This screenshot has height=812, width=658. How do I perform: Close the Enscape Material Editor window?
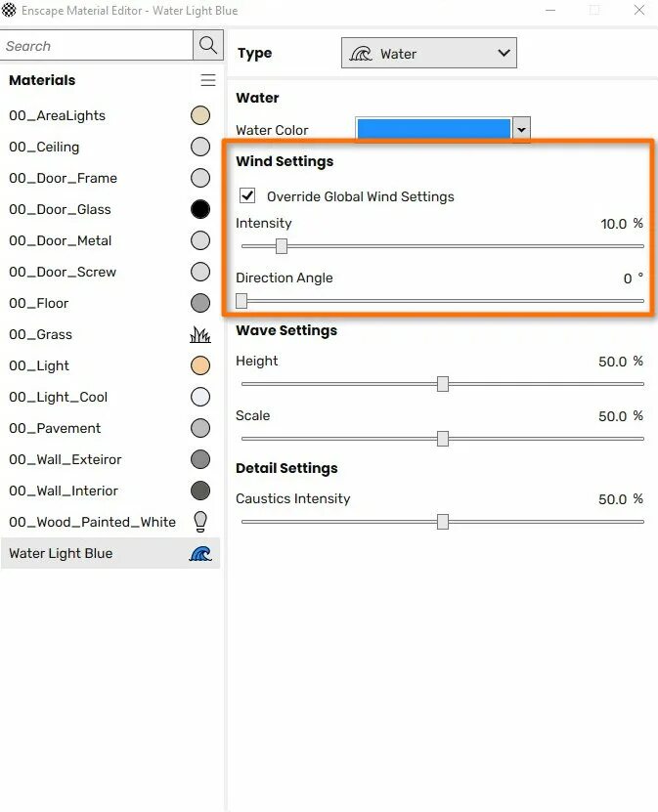point(639,10)
